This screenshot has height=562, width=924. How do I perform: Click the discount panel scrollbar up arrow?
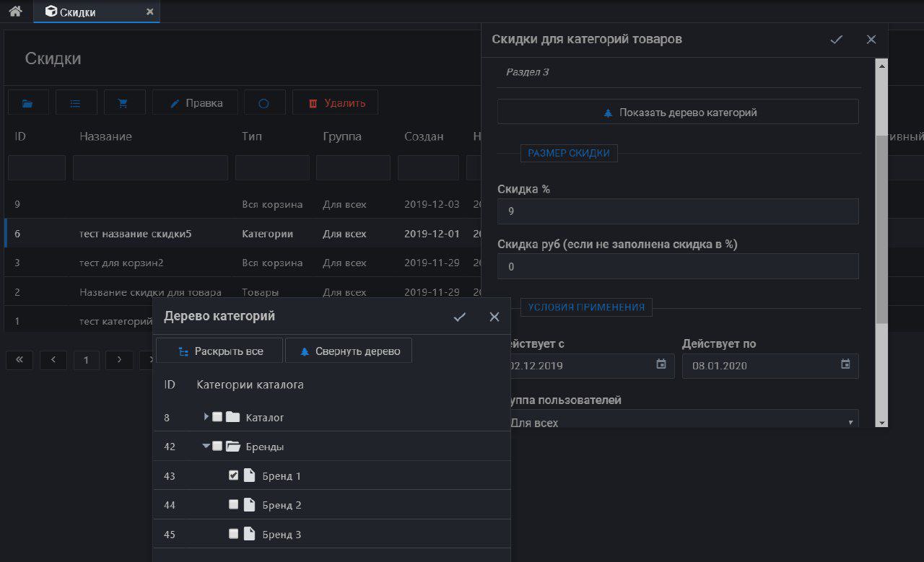881,65
